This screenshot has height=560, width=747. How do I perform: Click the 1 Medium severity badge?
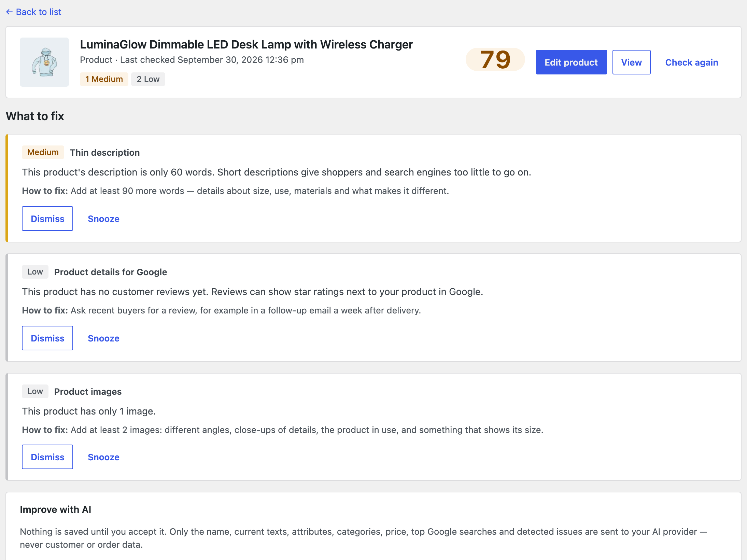point(104,79)
